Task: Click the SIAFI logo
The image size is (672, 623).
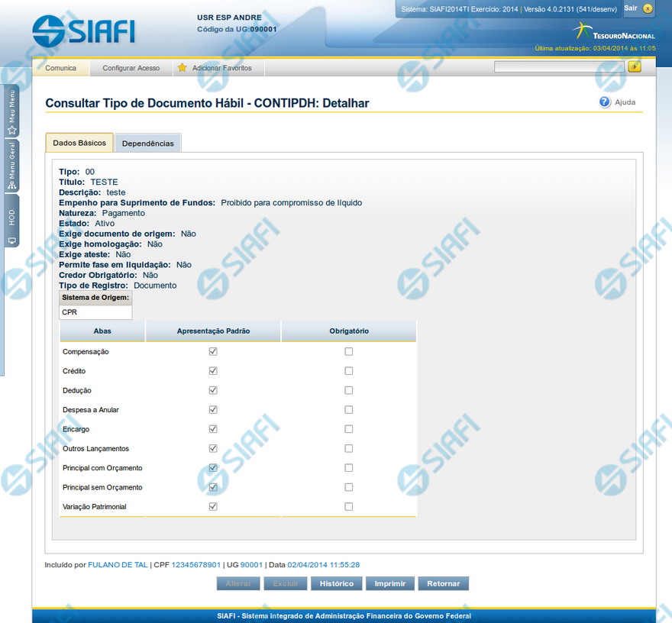Action: click(84, 30)
